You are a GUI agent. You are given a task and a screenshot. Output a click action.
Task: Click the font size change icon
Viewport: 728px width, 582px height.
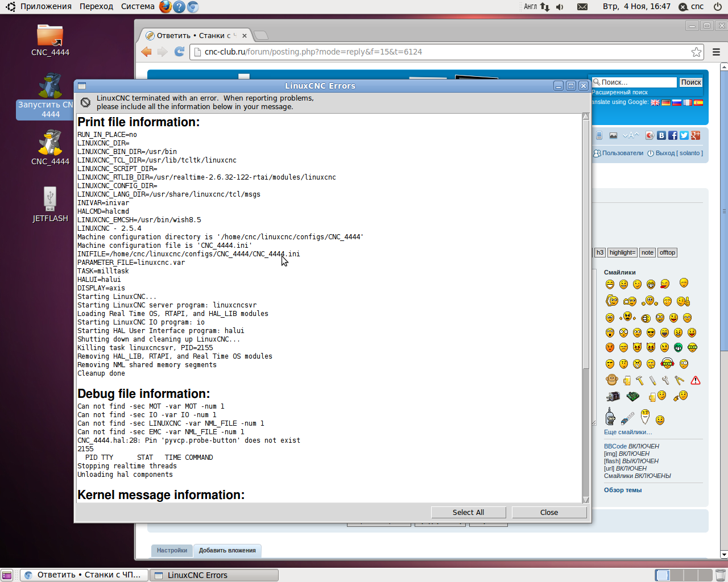pos(631,135)
